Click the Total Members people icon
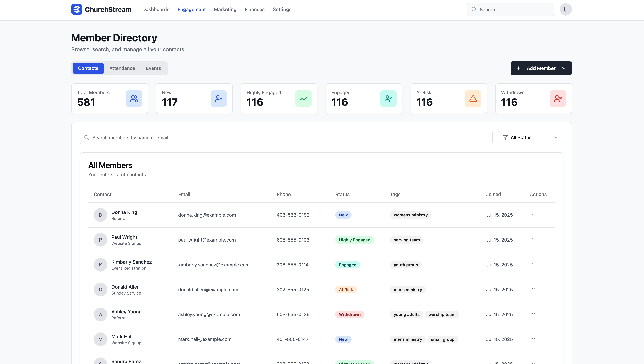Image resolution: width=644 pixels, height=364 pixels. point(134,98)
